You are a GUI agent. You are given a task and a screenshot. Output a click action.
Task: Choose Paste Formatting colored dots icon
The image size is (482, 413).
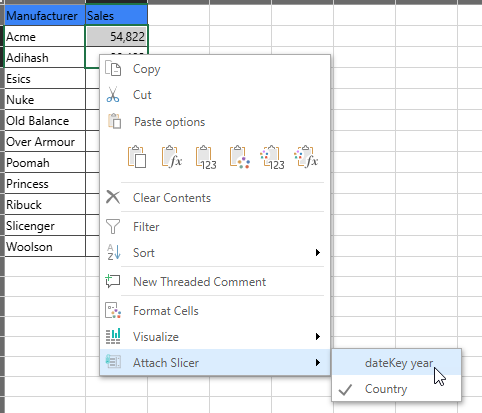click(240, 157)
